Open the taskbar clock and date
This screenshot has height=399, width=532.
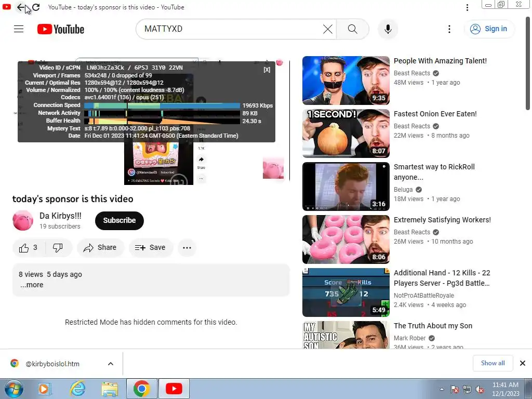(506, 389)
